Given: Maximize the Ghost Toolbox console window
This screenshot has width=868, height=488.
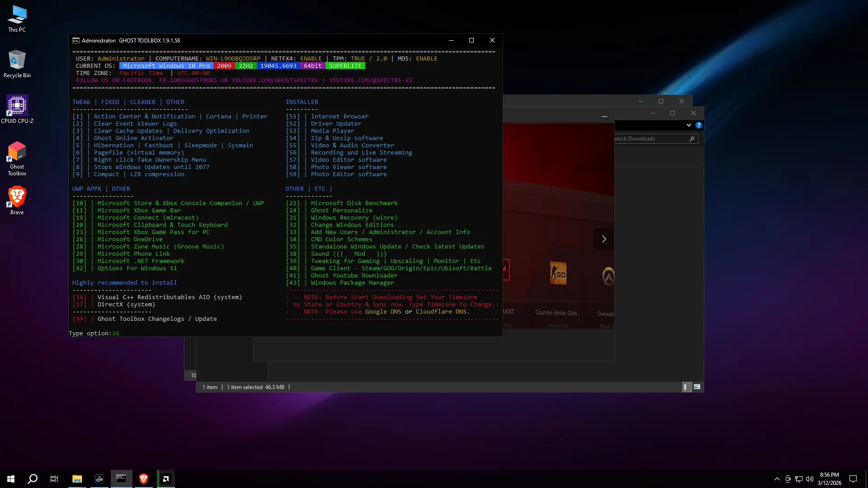Looking at the screenshot, I should click(472, 40).
